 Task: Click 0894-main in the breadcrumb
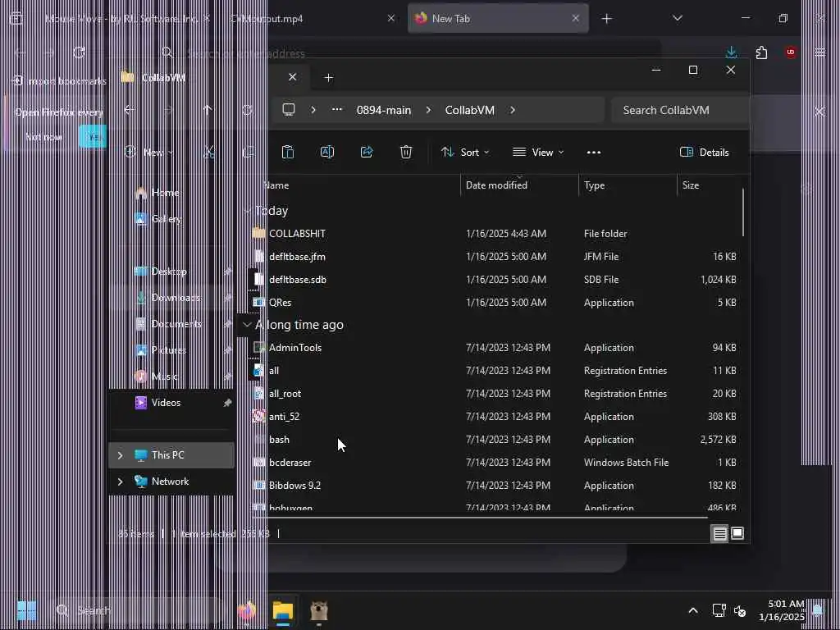(384, 110)
